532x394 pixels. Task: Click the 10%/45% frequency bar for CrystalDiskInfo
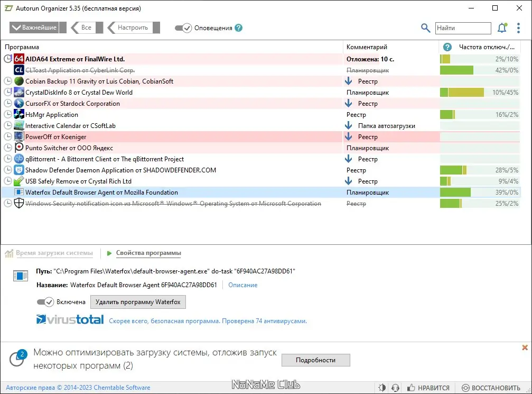(x=480, y=93)
